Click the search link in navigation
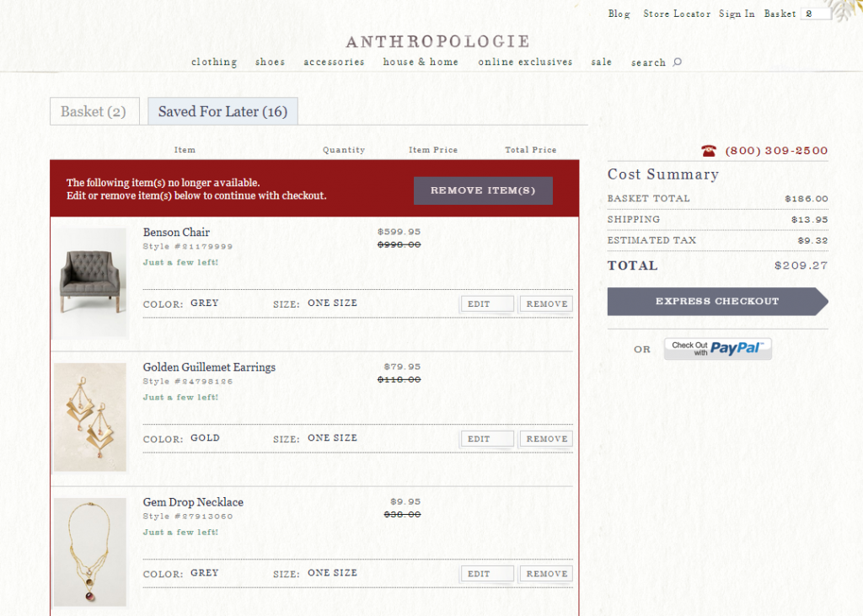The height and width of the screenshot is (616, 863). point(648,62)
